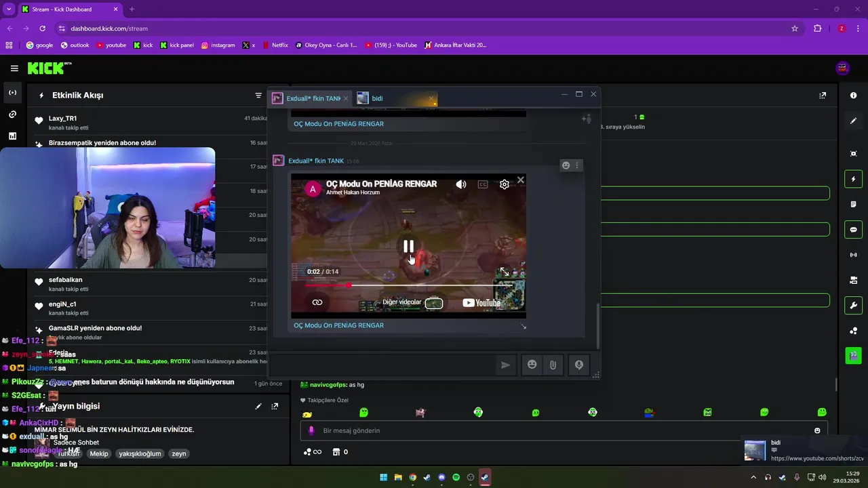Viewport: 868px width, 488px height.
Task: Open the info icon in the right sidebar
Action: tap(853, 96)
